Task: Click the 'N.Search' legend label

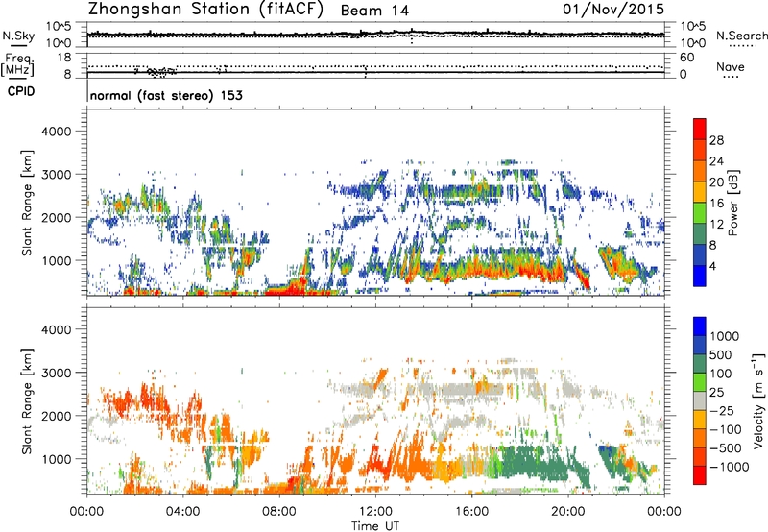Action: 741,36
